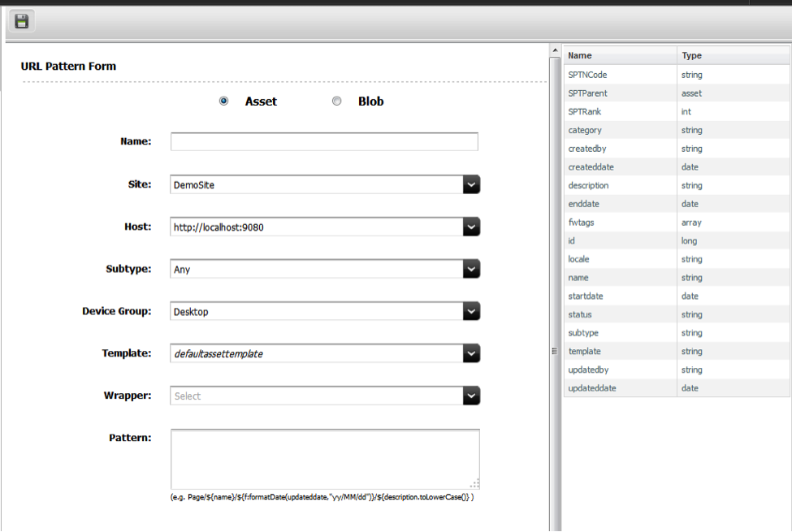Open the Device Group dropdown arrow

tap(471, 312)
